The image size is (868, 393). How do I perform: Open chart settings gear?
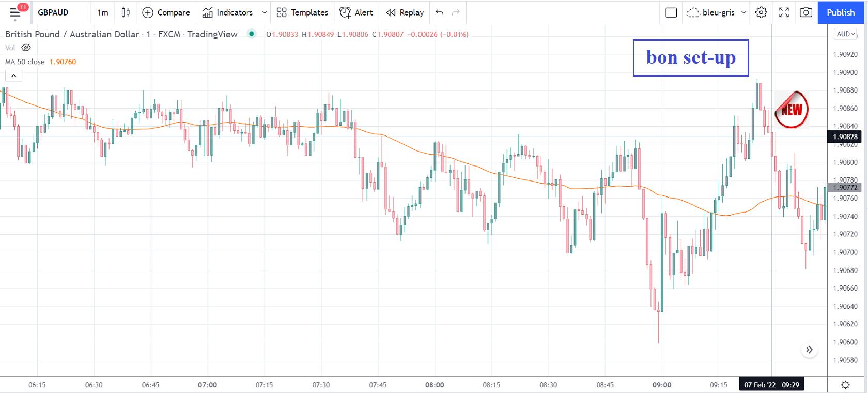click(761, 12)
